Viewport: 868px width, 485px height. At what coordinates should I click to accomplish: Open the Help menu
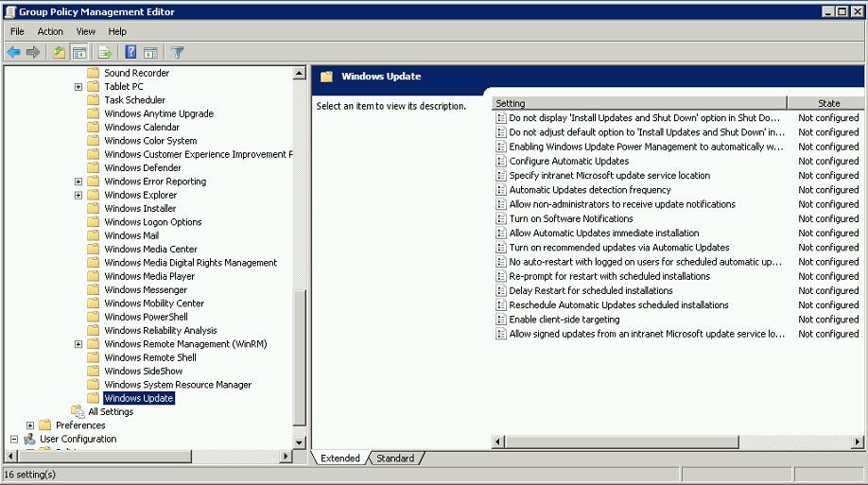pos(117,31)
